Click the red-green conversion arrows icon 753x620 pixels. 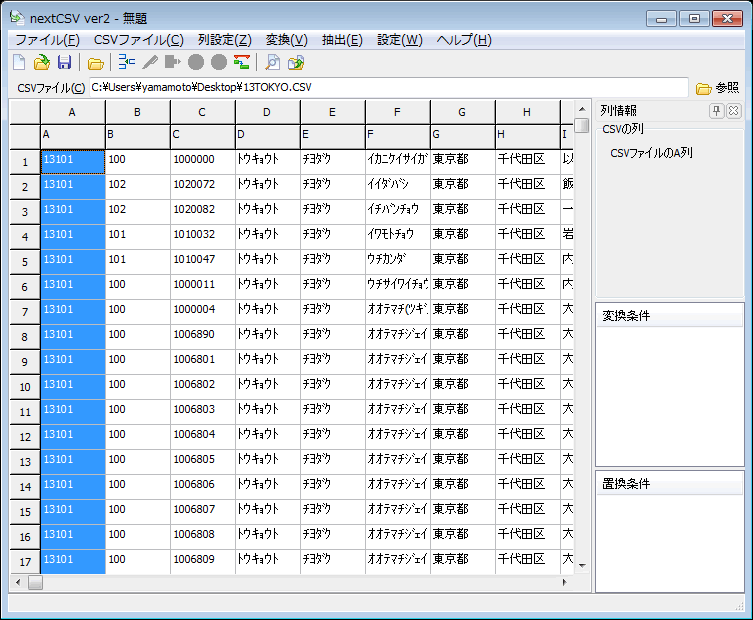(x=241, y=63)
